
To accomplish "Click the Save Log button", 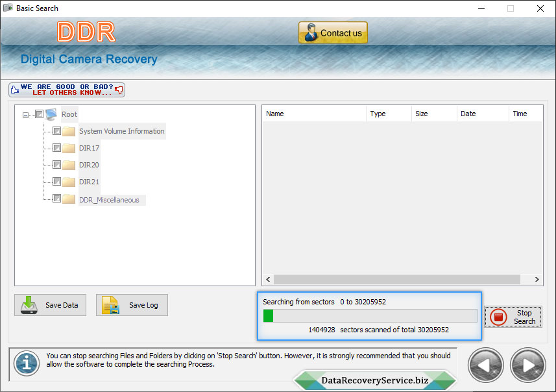I will click(x=132, y=305).
